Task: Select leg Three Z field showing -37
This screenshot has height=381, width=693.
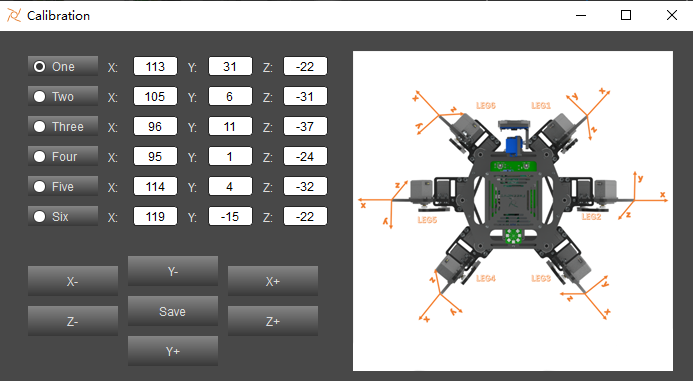Action: pyautogui.click(x=305, y=126)
